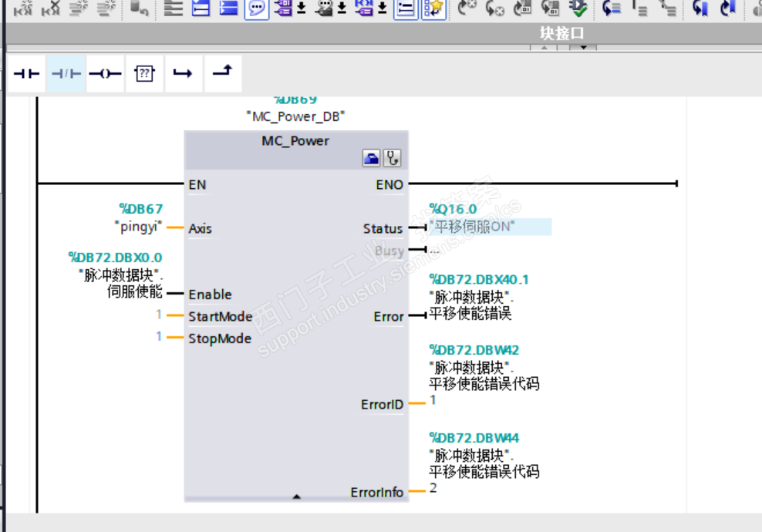Image resolution: width=762 pixels, height=532 pixels.
Task: Open axis diagnostics stethoscope icon on MC_Power
Action: click(x=392, y=158)
